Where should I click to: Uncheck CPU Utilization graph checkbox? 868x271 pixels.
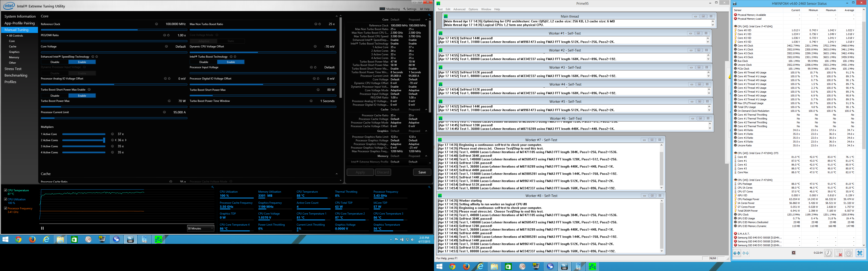tap(6, 199)
